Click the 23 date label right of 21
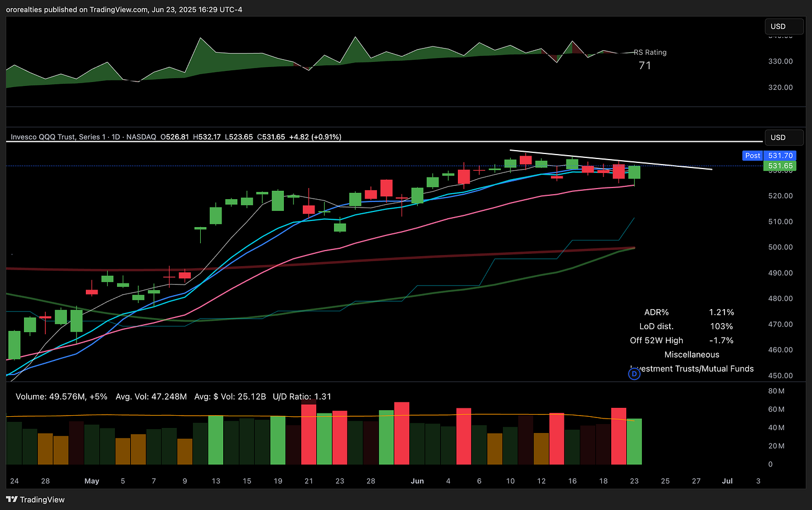The image size is (812, 510). [x=340, y=481]
